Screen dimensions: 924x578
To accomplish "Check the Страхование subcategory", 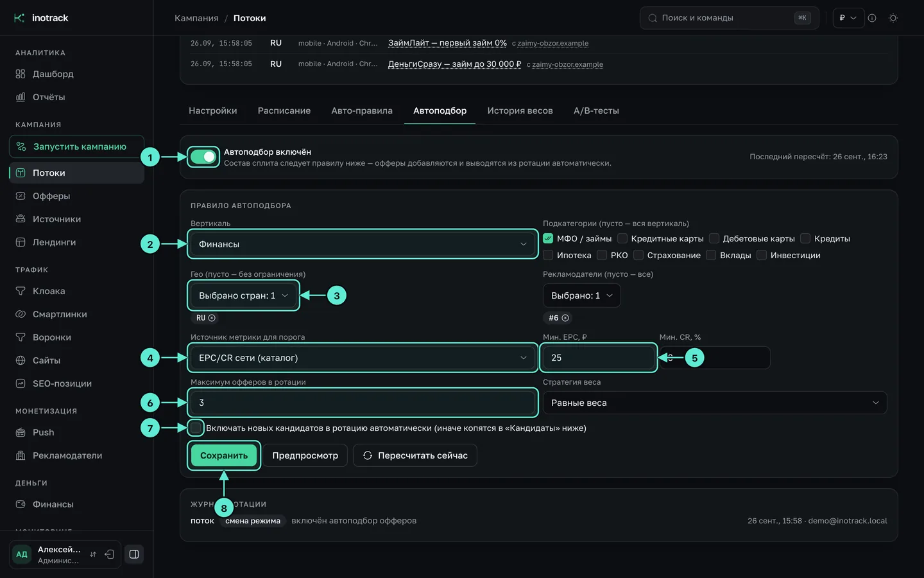I will click(638, 255).
